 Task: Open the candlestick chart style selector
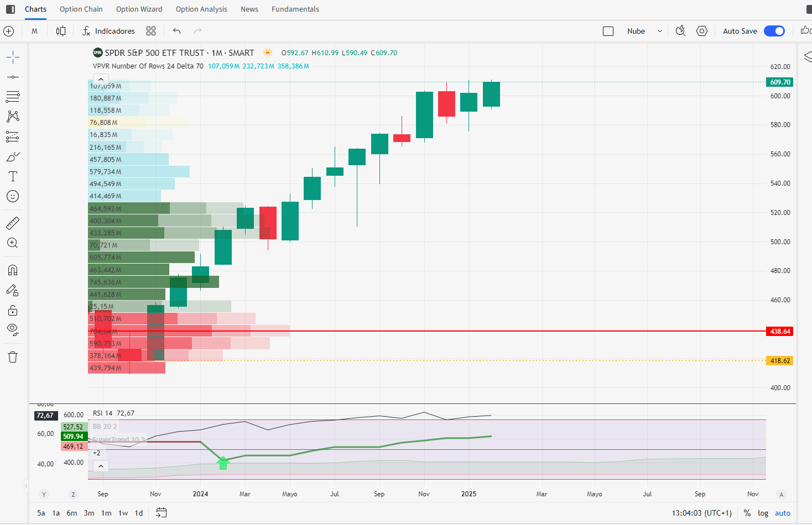point(61,31)
